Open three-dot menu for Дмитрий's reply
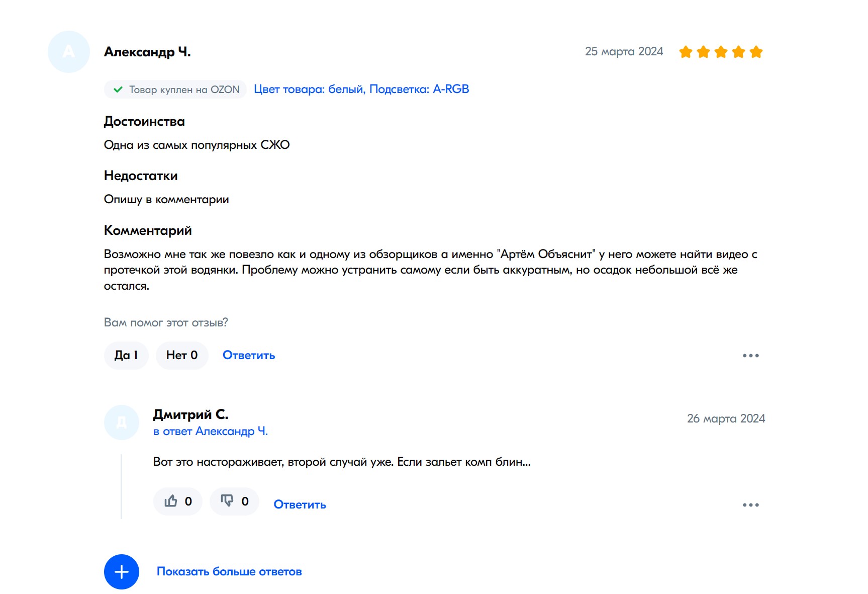This screenshot has width=868, height=594. [x=750, y=505]
